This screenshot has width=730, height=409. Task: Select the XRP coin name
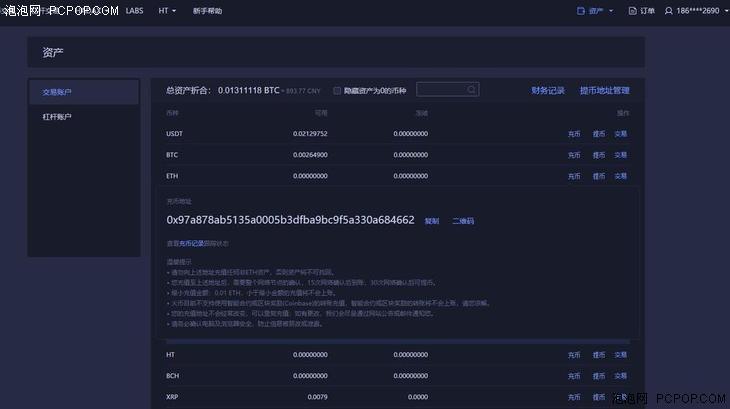172,397
